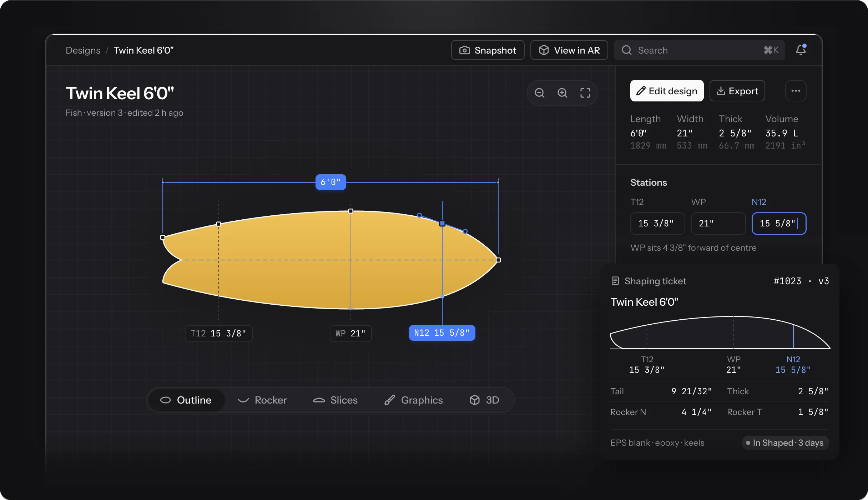Screen dimensions: 868x500
Task: Click the T12 15 3/8" canvas label
Action: (218, 333)
